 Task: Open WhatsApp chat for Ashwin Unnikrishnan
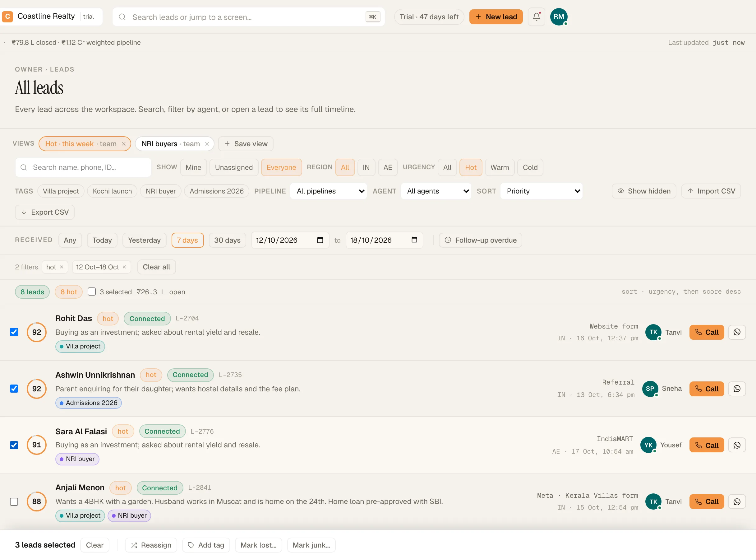pyautogui.click(x=737, y=389)
